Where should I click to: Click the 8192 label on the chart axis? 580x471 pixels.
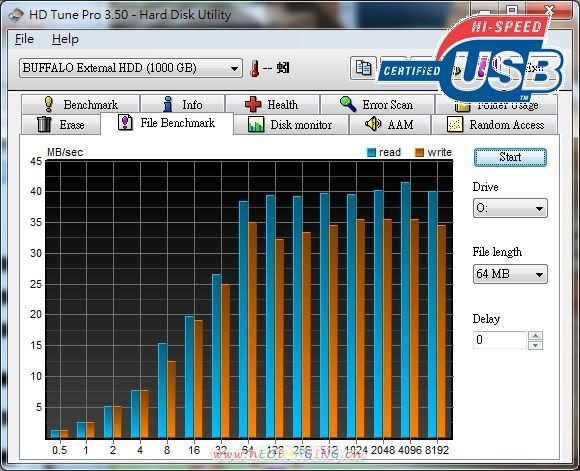[x=437, y=450]
